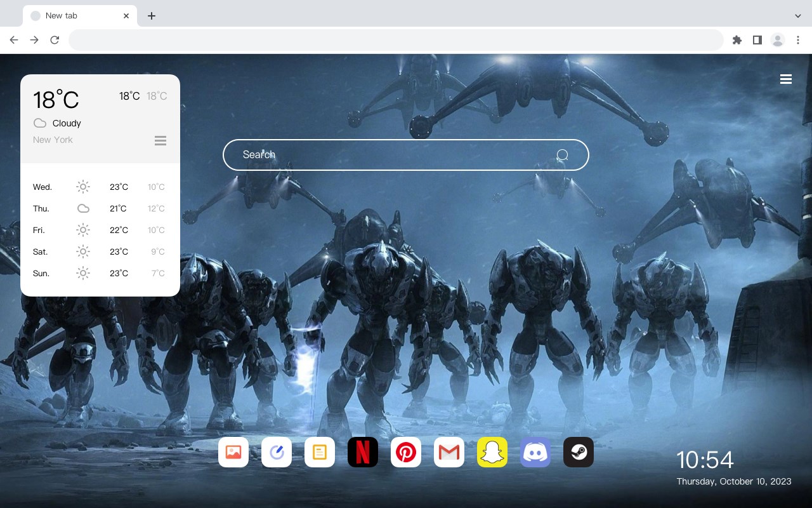The height and width of the screenshot is (508, 812).
Task: Click Thursday's 12°C low temperature
Action: click(156, 208)
